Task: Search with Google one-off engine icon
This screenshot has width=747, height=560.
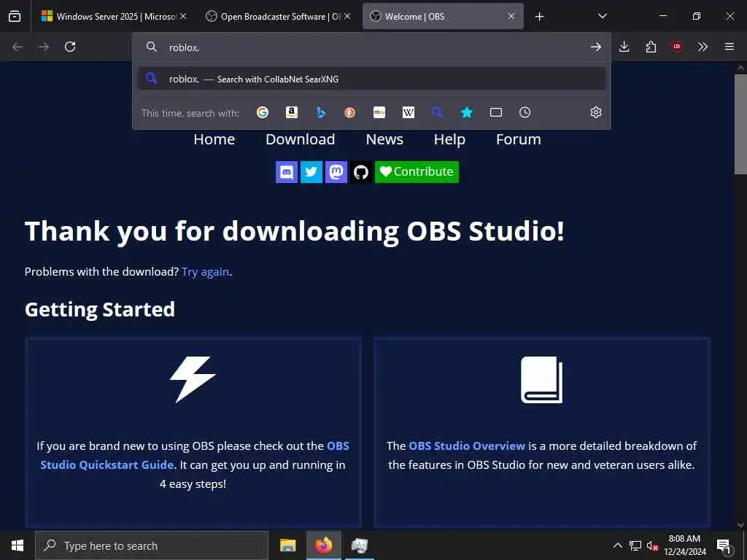Action: click(263, 112)
